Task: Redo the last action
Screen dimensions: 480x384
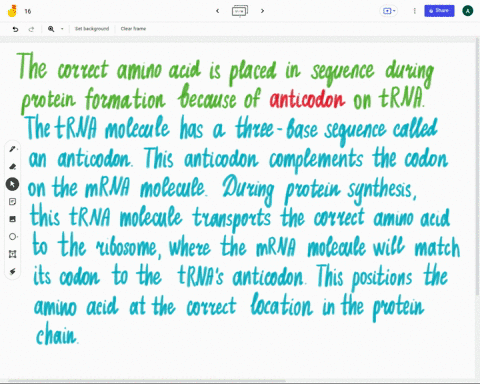Action: 31,29
